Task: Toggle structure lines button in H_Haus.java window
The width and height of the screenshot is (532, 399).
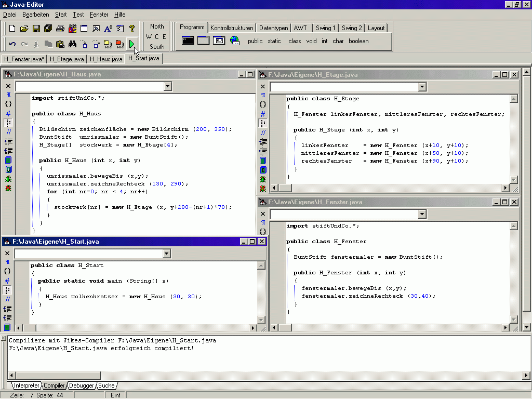Action: pos(8,123)
